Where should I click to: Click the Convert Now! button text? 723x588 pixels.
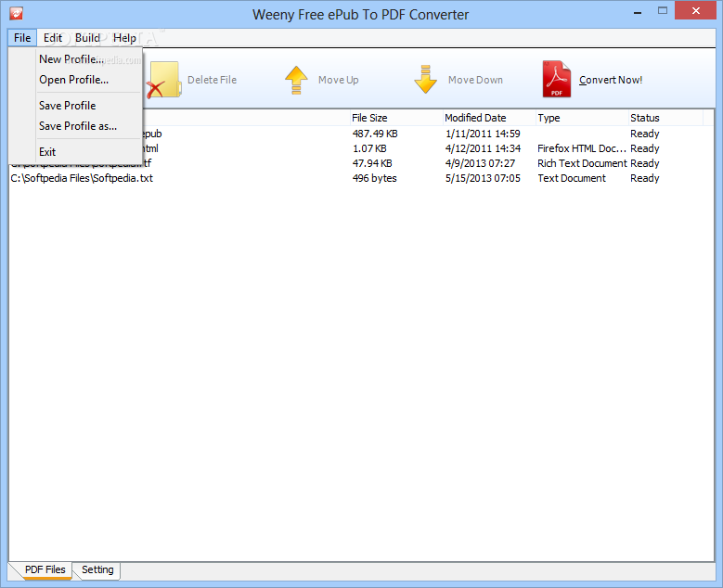coord(611,80)
